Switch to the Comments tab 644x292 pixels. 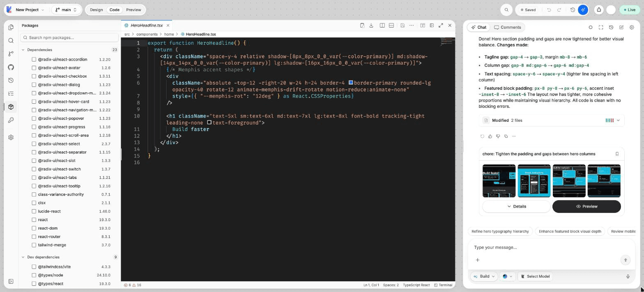(x=508, y=27)
